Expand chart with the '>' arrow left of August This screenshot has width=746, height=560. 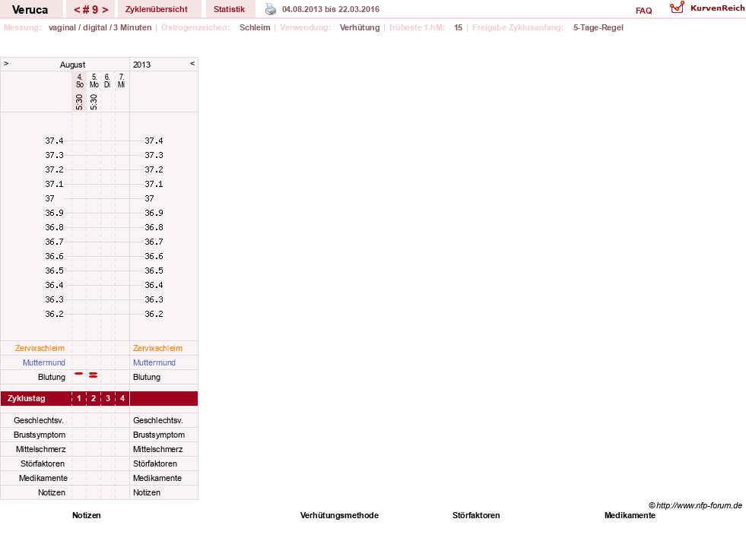6,63
